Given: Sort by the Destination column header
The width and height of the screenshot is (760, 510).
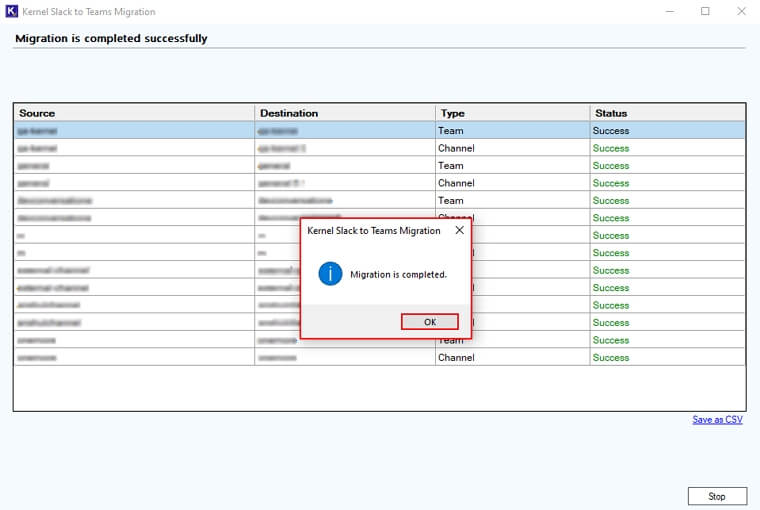Looking at the screenshot, I should (x=345, y=113).
